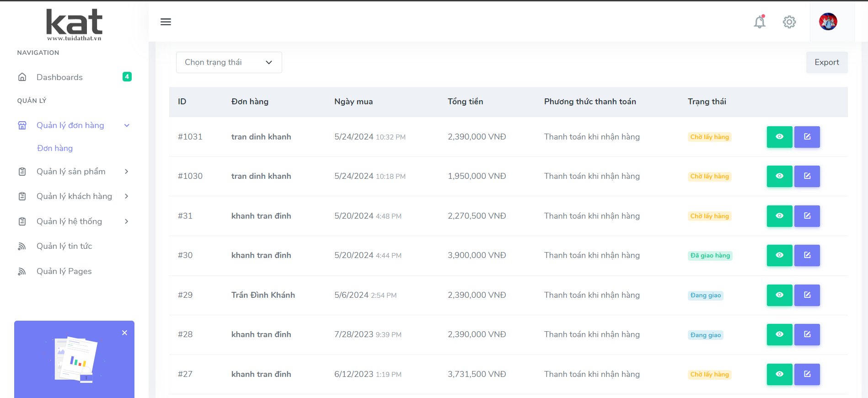Viewport: 868px width, 398px height.
Task: Click the Dashboards home icon
Action: [x=22, y=77]
